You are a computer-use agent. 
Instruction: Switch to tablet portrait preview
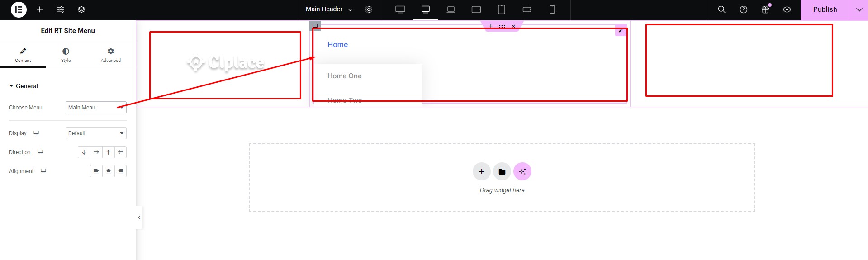click(x=502, y=9)
